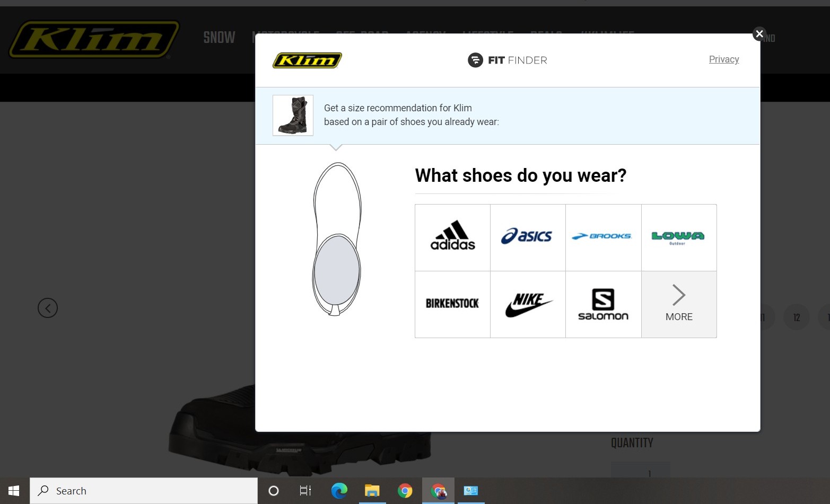830x504 pixels.
Task: Pick the Salomon brand logo
Action: coord(602,304)
